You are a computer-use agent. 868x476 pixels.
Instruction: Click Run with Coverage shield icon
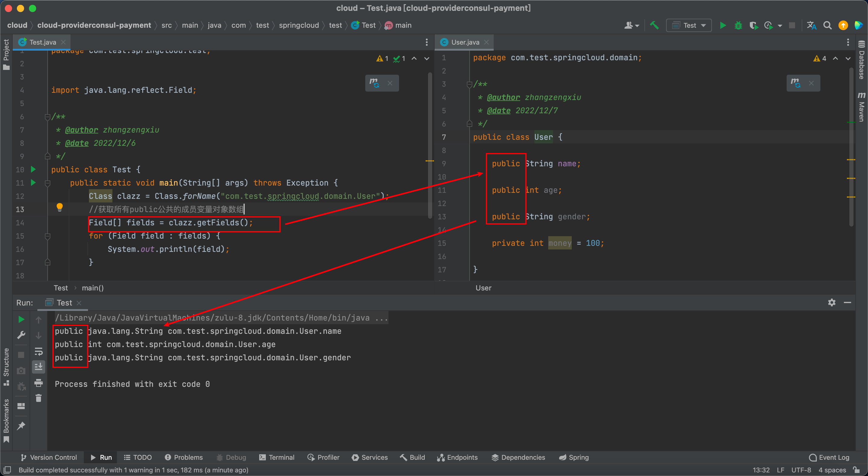pos(753,26)
